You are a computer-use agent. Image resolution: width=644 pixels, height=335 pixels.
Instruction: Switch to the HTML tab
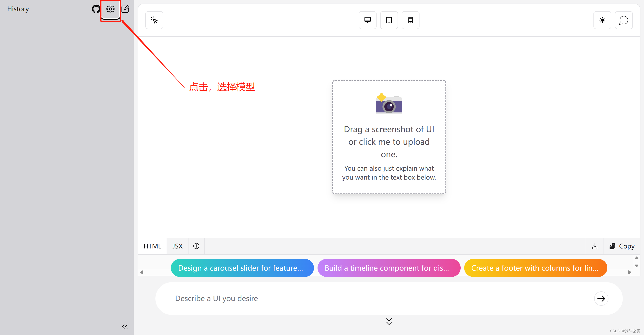click(x=152, y=246)
